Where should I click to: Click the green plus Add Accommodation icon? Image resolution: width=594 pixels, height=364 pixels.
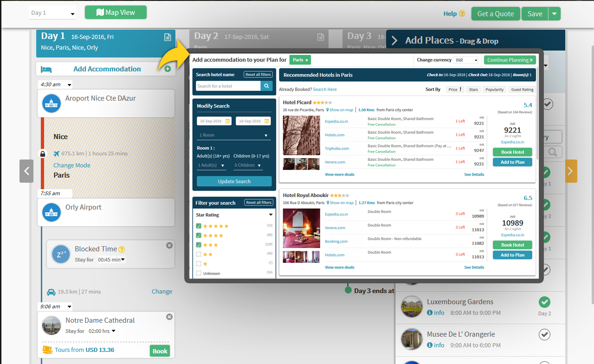tap(167, 69)
